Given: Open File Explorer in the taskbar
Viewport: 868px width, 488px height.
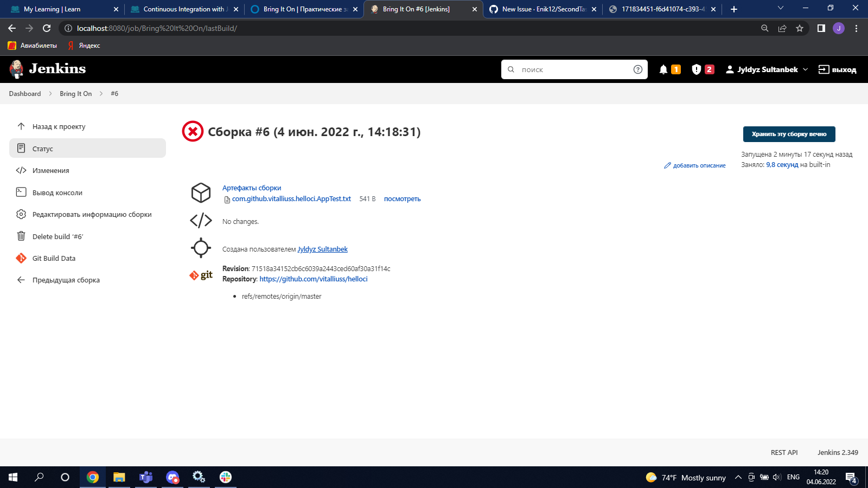Looking at the screenshot, I should (119, 477).
